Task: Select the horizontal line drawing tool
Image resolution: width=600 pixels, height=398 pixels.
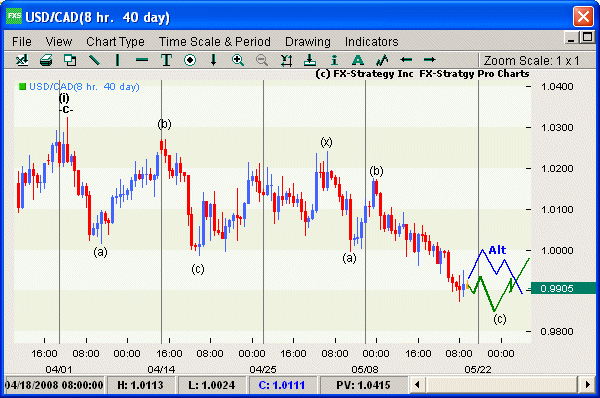Action: coord(142,60)
